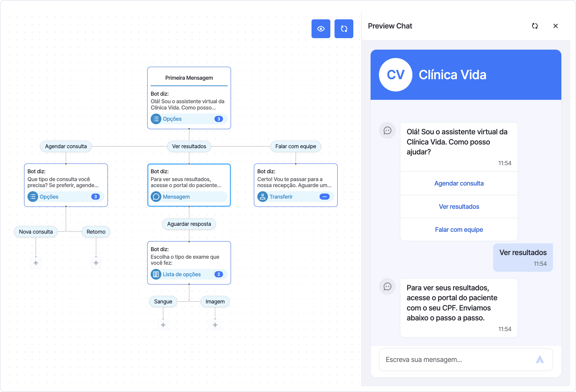The image size is (576, 392).
Task: Open the Primeira Mensagem node title
Action: click(x=189, y=78)
